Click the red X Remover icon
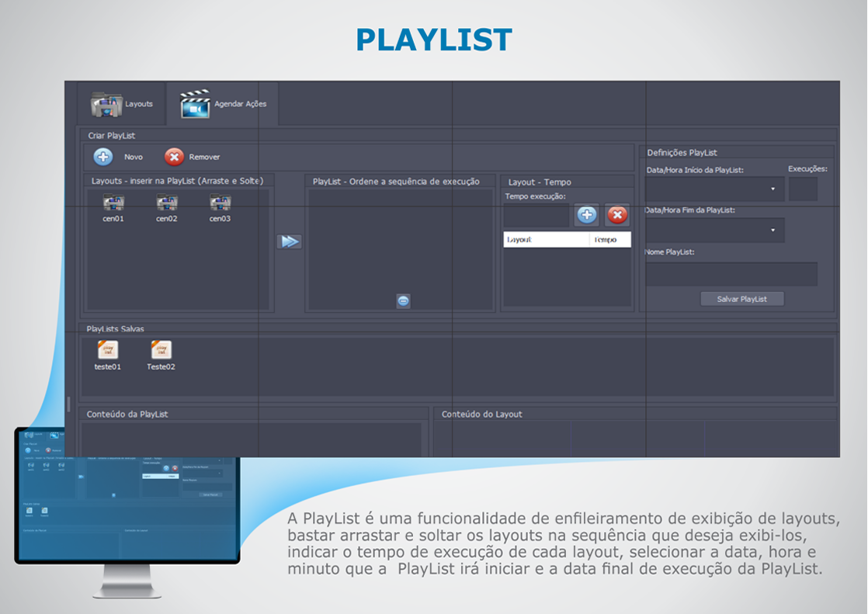This screenshot has width=868, height=614. point(174,157)
